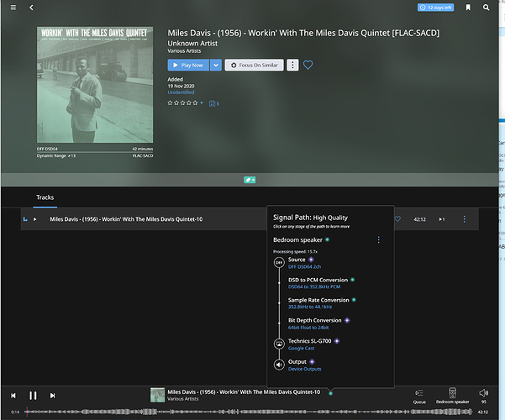This screenshot has height=420, width=505.
Task: Click Technics SL-G700 stage
Action: pos(309,341)
